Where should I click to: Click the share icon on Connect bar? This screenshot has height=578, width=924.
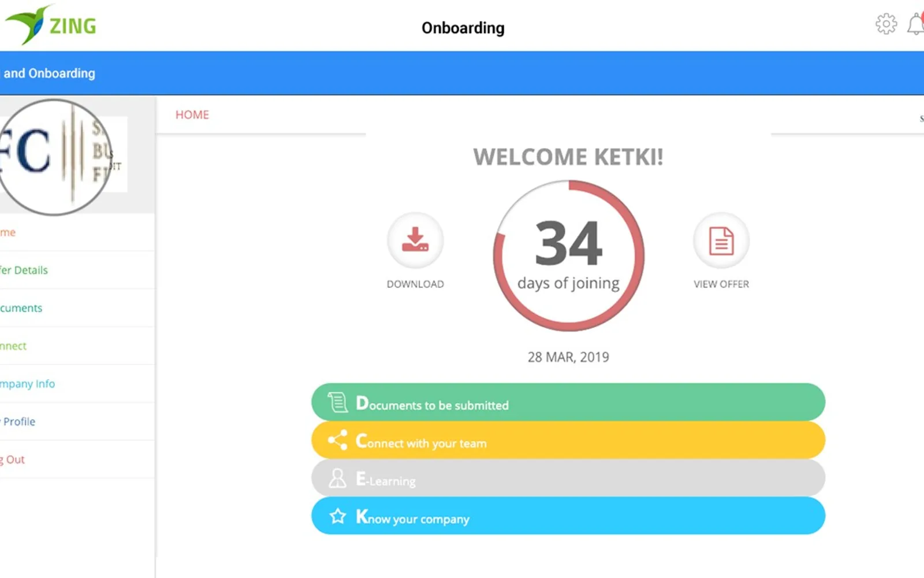[x=338, y=440]
